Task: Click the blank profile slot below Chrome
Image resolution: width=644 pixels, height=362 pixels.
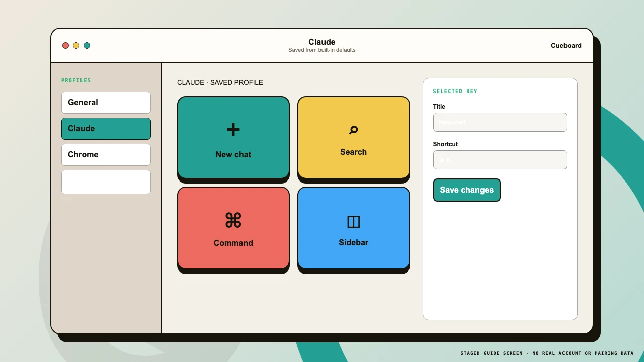Action: (x=106, y=182)
